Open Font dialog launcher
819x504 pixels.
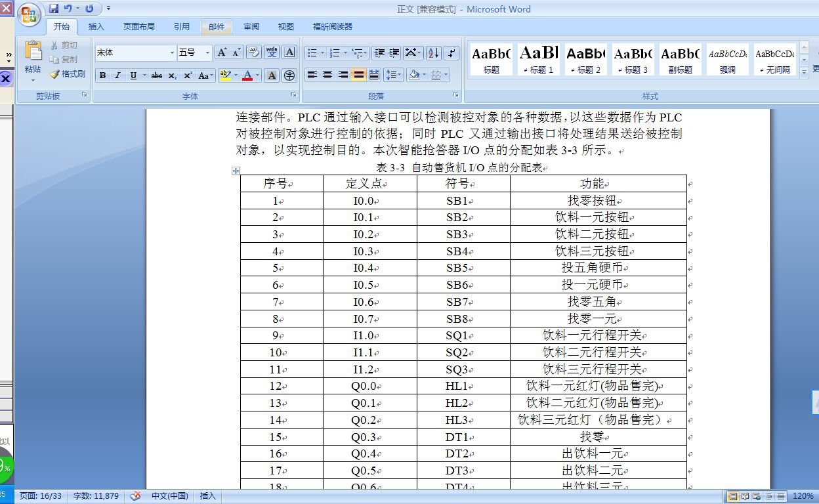coord(295,96)
